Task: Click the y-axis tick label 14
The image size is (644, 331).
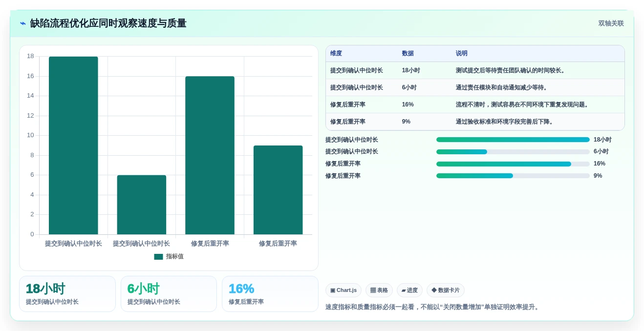Action: (x=30, y=96)
